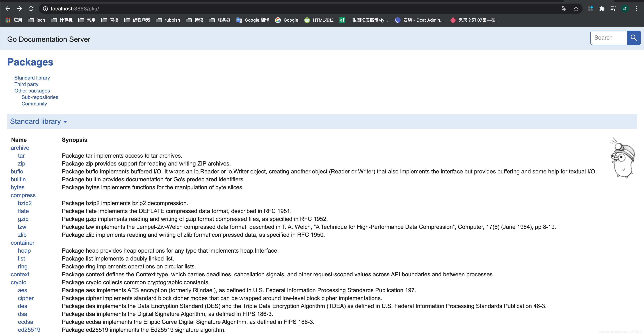644x335 pixels.
Task: Click the green profile avatar icon
Action: (625, 9)
